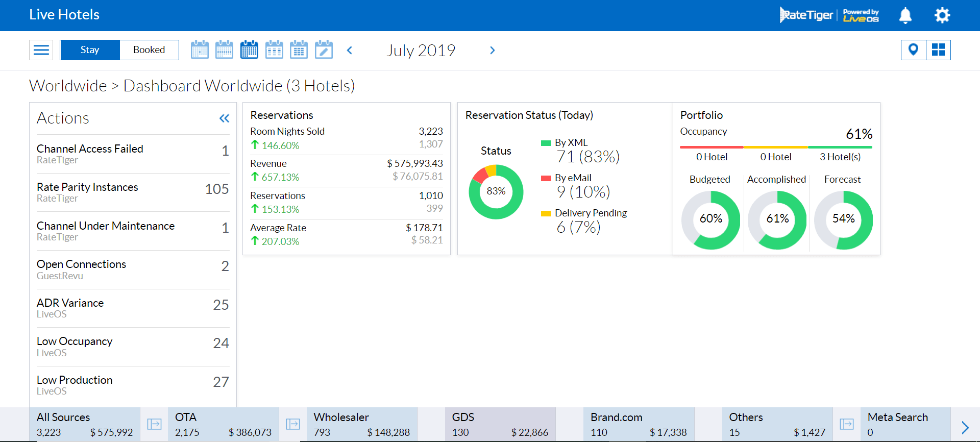Switch to map location view
Image resolution: width=980 pixels, height=442 pixels.
[x=913, y=50]
